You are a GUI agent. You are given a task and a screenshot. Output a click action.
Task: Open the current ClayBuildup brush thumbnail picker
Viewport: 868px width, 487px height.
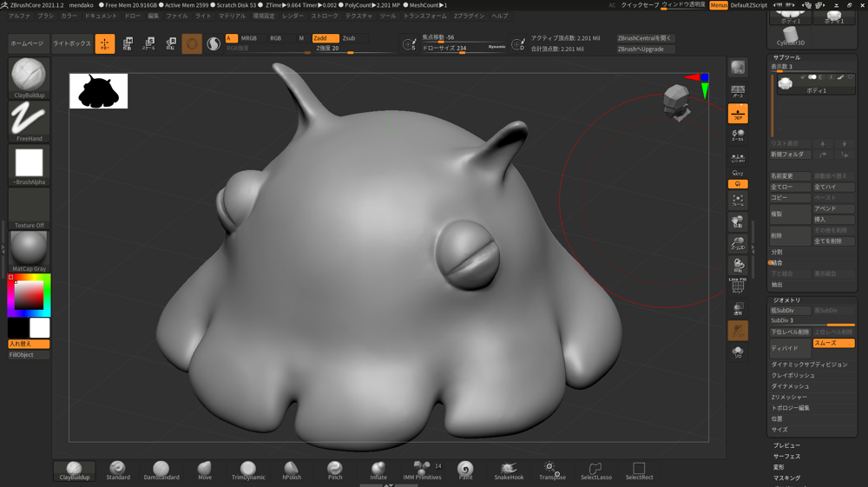click(29, 78)
